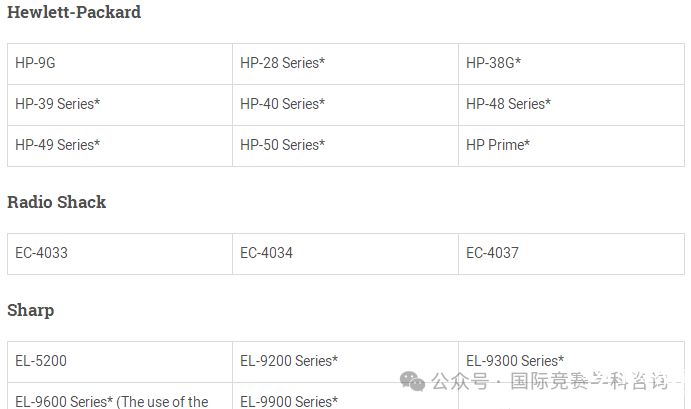Select the EC-4033 cell

(120, 254)
